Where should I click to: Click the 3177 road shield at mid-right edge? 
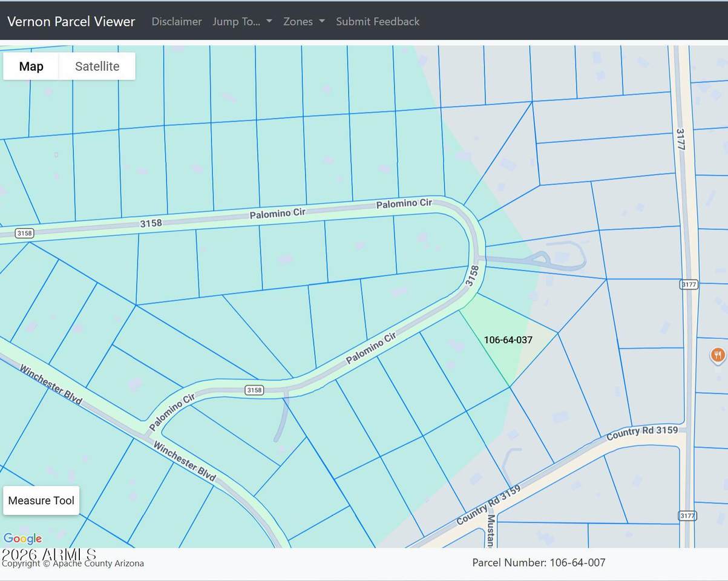click(689, 284)
